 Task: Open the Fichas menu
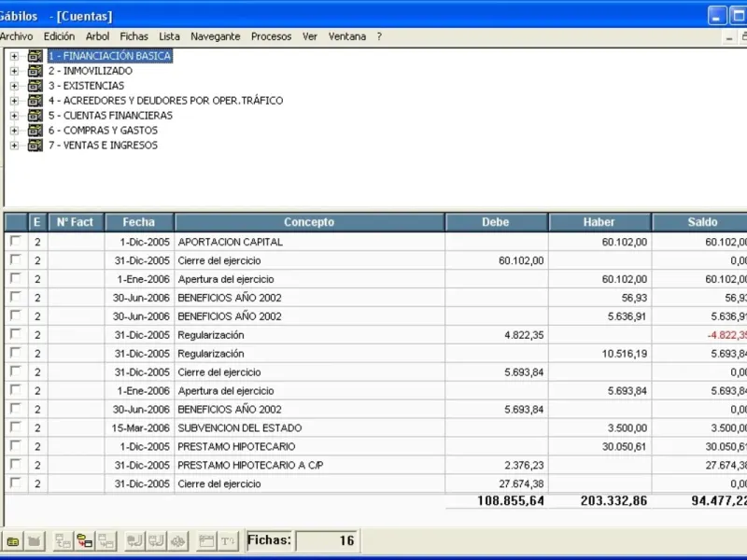click(x=134, y=36)
